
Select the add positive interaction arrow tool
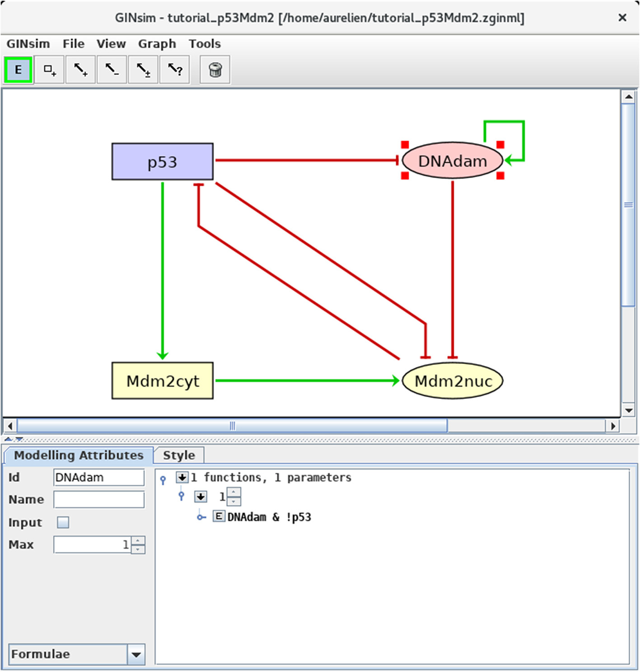(x=80, y=70)
